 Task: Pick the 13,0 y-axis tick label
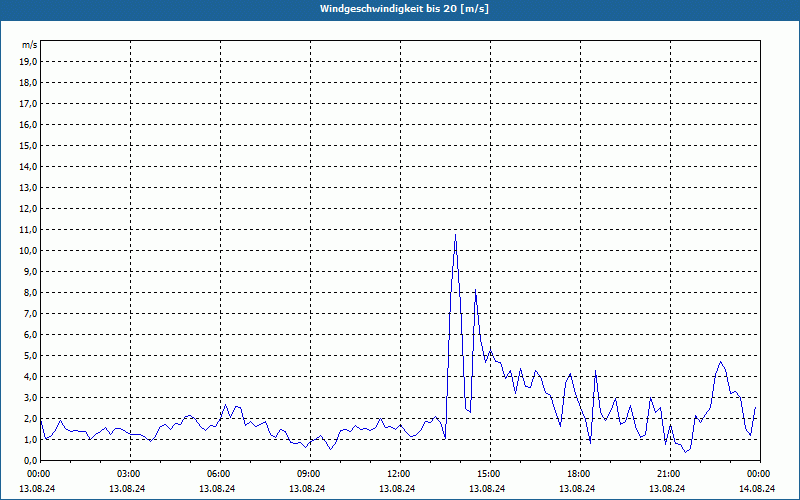pyautogui.click(x=28, y=187)
